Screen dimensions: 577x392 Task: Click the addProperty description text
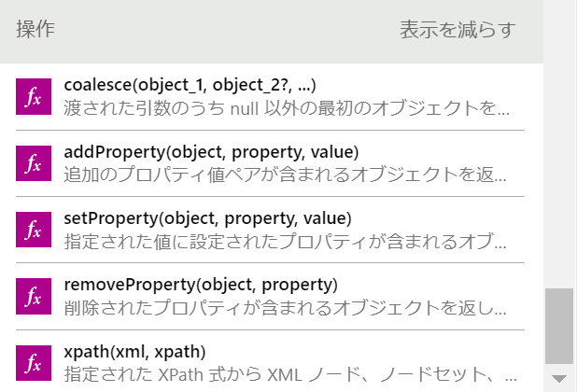pyautogui.click(x=288, y=175)
